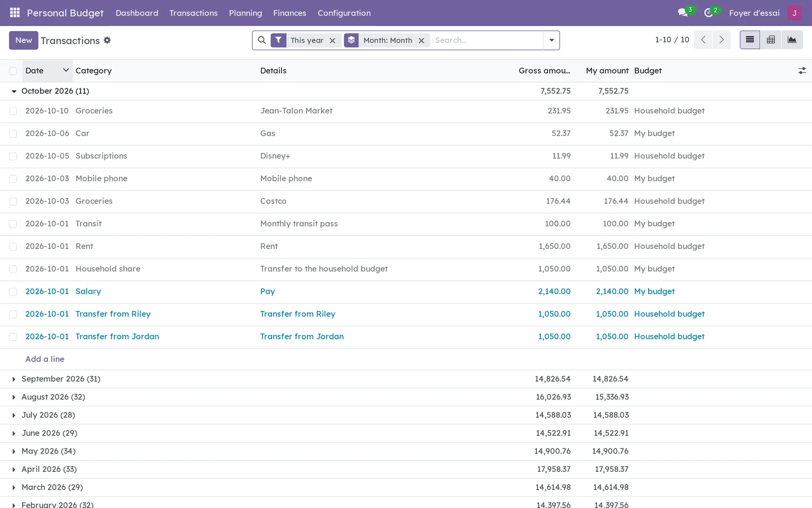Check the Jean-Talon Market row checkbox
The height and width of the screenshot is (508, 812).
13,111
